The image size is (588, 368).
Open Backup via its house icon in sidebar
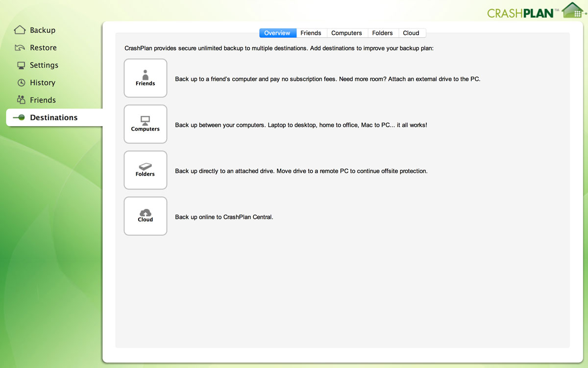20,30
